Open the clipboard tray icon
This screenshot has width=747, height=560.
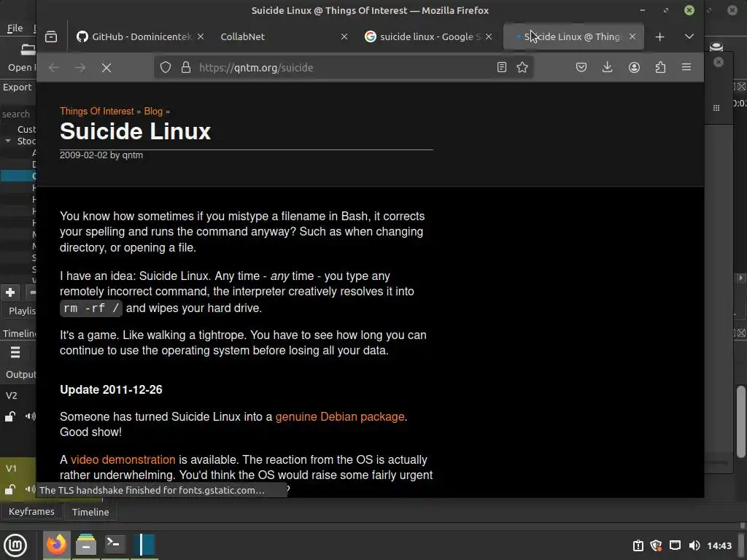coord(638,545)
